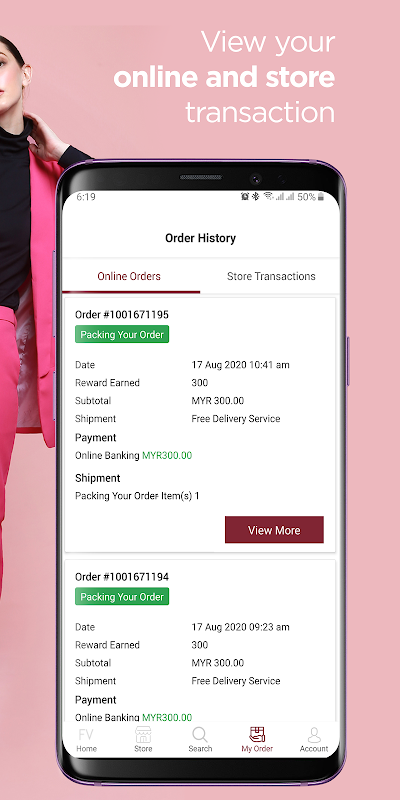Select the My Order box icon
Image resolution: width=400 pixels, height=800 pixels.
point(257,734)
